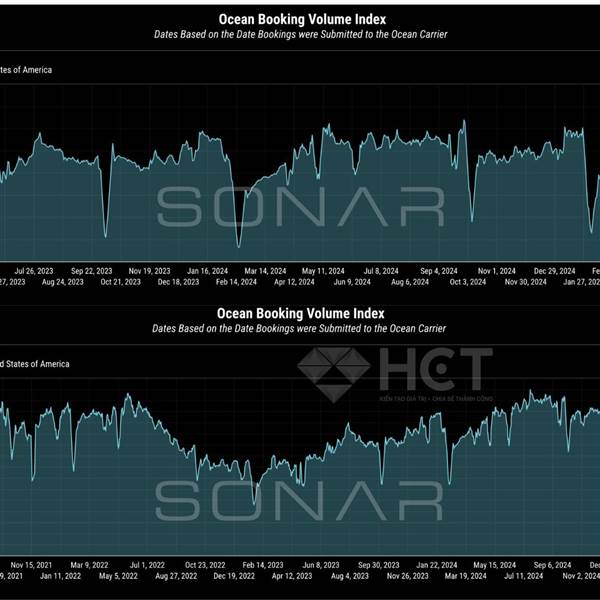The width and height of the screenshot is (600, 600).
Task: Click the Jan 11, 2022 axis label
Action: [60, 576]
